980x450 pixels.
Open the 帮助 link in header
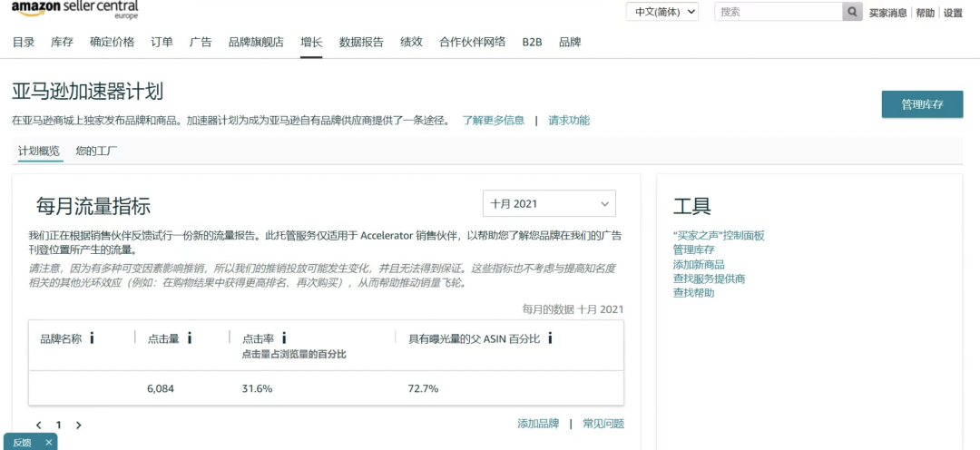pos(926,13)
